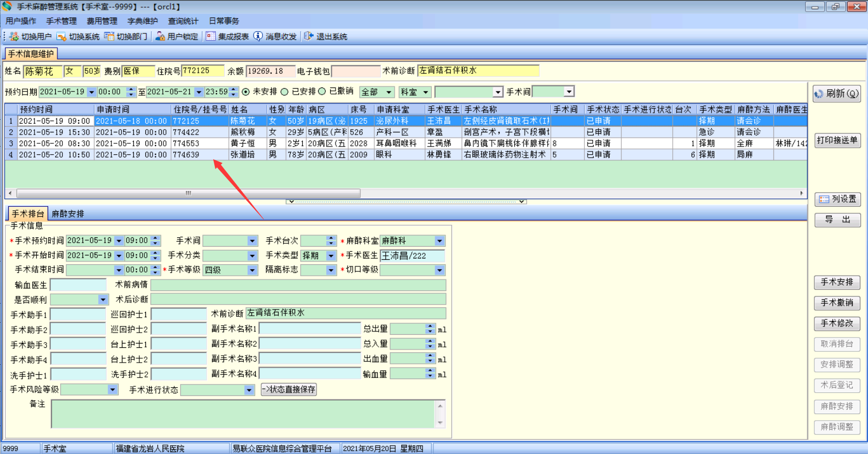Click the 手术预约时间 time spinner

[x=156, y=241]
